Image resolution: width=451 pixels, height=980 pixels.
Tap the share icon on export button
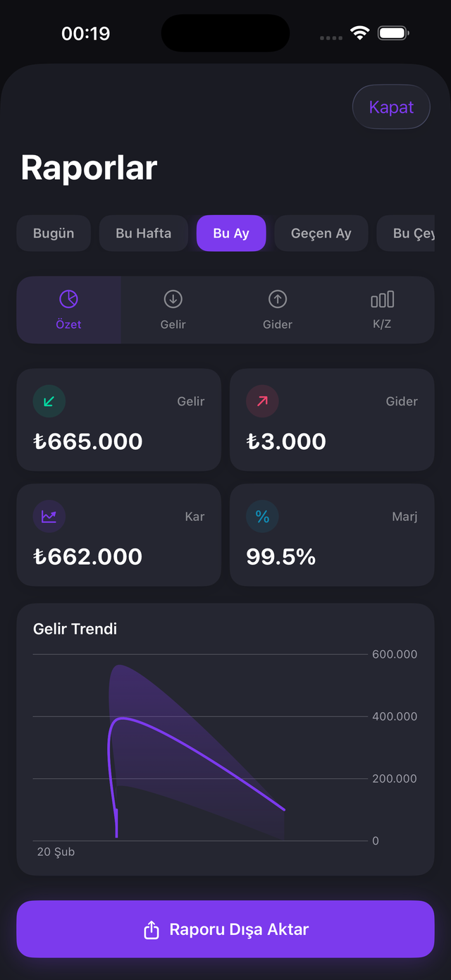(152, 930)
